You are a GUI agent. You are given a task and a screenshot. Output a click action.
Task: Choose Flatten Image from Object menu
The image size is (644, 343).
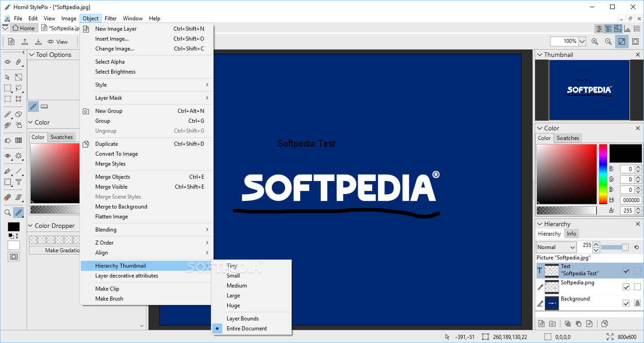tap(147, 217)
